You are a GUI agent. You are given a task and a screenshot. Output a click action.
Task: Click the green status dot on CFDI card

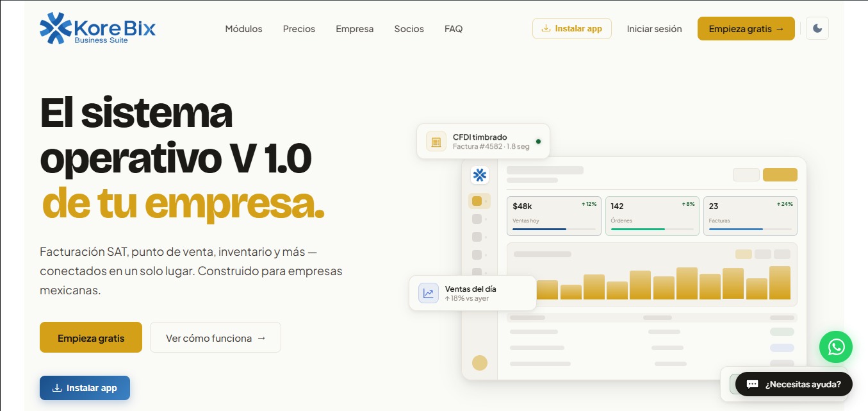(x=538, y=141)
